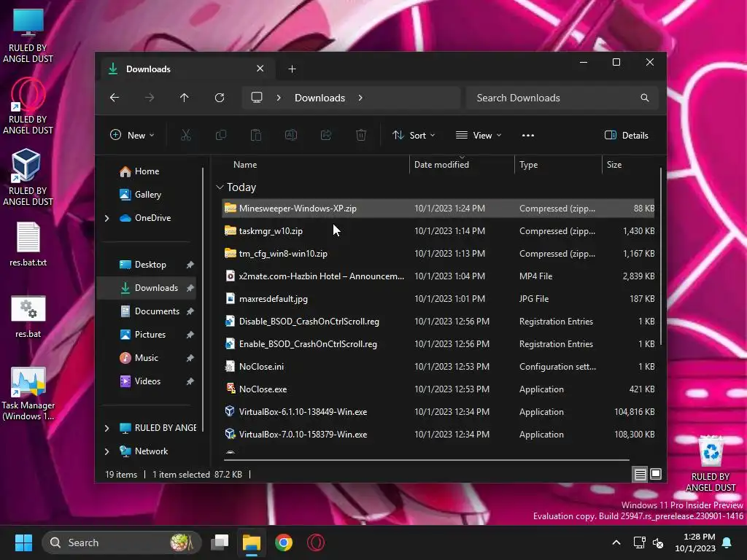Sort by Type column header
Viewport: 747px width, 560px height.
528,165
